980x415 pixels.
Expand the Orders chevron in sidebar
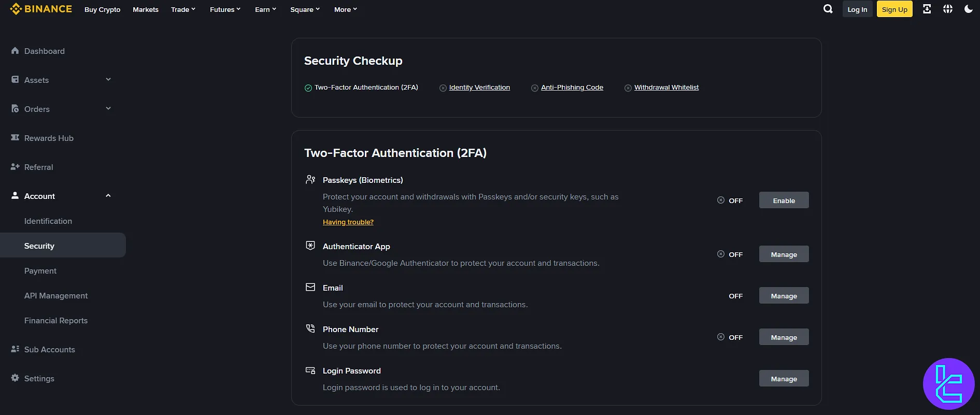(x=108, y=108)
